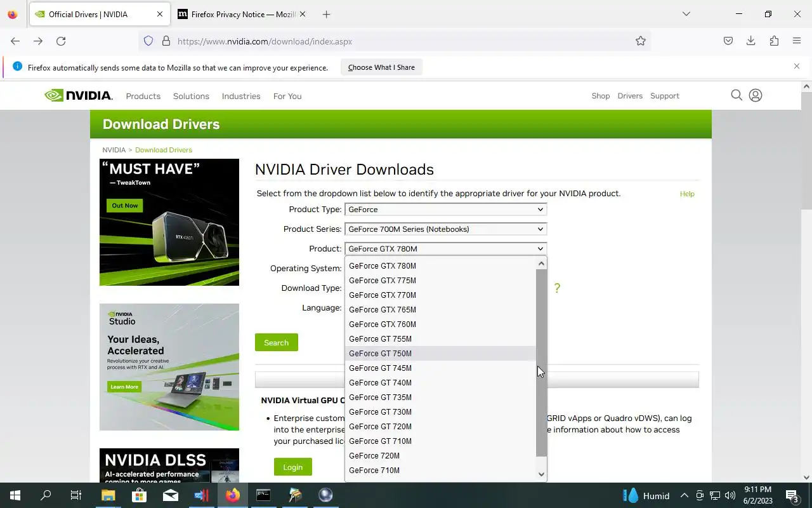Screen dimensions: 812x508
Task: Select GeForce 720M option
Action: [x=440, y=456]
